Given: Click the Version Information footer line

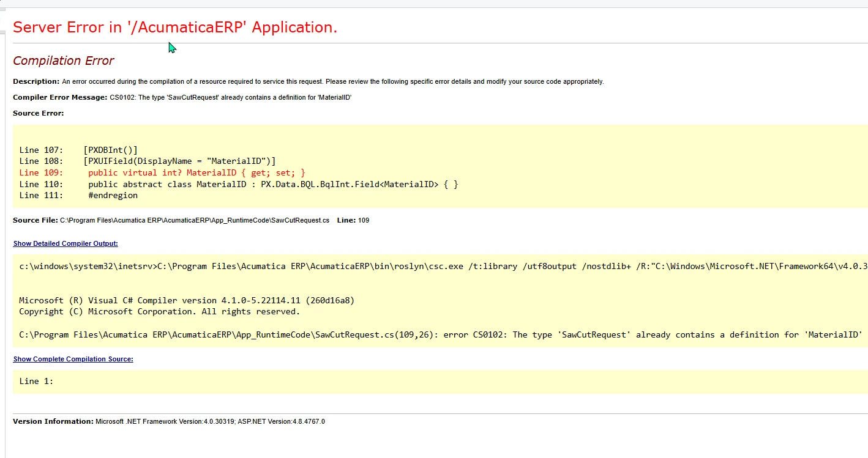Looking at the screenshot, I should coord(169,421).
